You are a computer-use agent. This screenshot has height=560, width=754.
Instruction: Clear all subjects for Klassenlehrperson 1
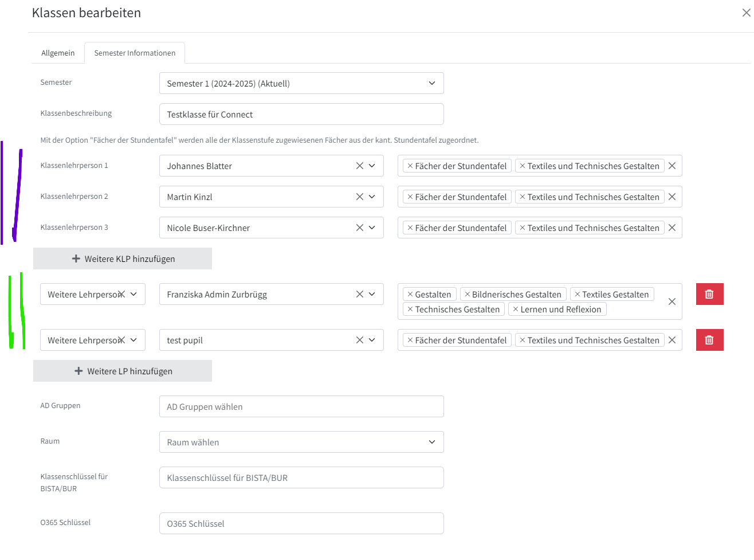tap(672, 166)
